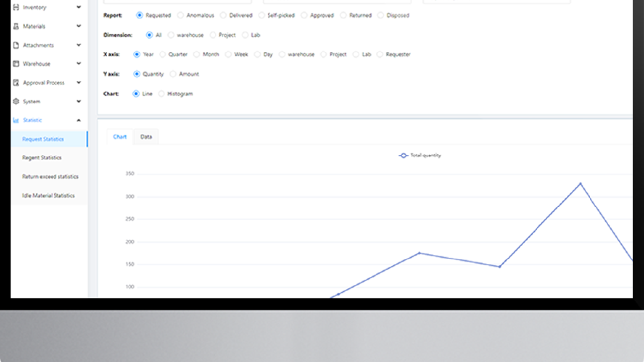
Task: Expand the Inventory menu chevron
Action: point(79,7)
